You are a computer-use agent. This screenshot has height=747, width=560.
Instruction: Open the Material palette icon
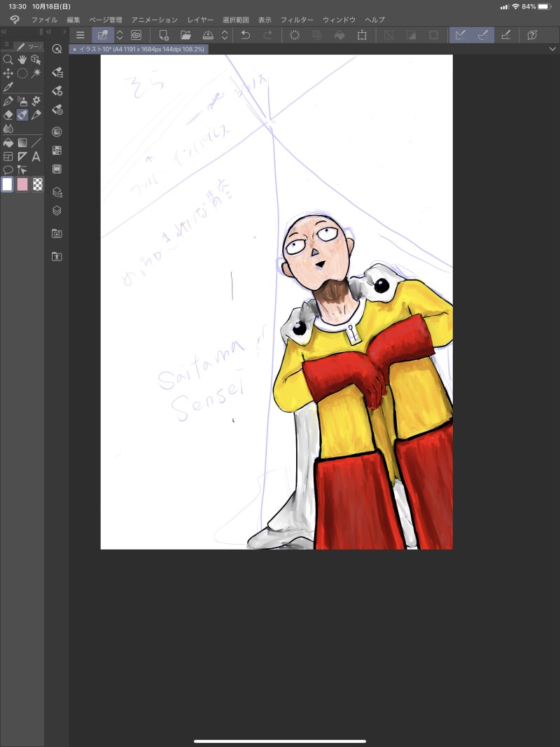point(57,233)
